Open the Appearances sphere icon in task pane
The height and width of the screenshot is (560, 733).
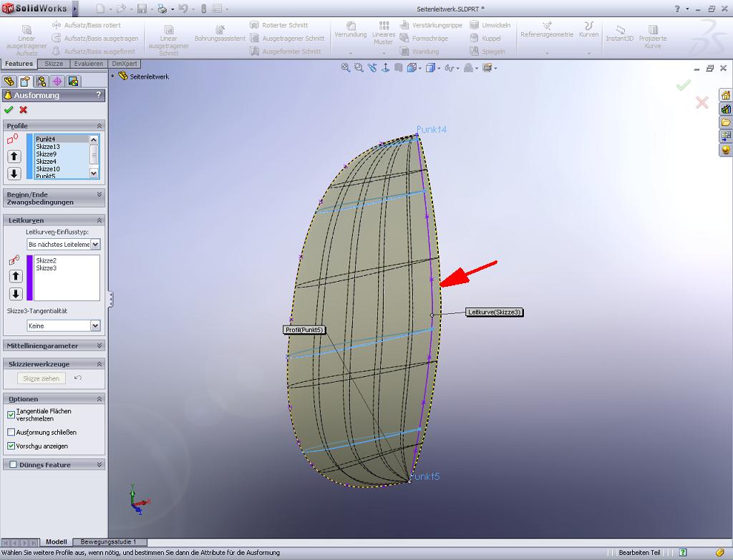point(726,150)
